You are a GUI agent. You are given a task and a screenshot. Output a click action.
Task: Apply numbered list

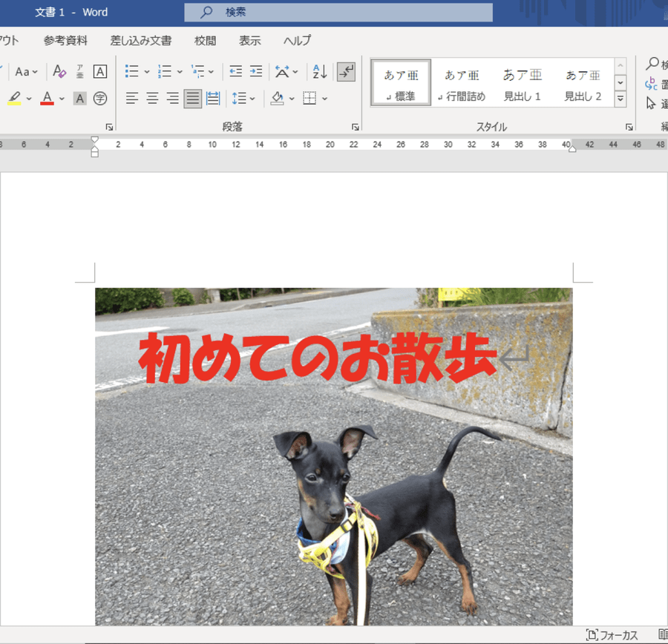coord(165,71)
